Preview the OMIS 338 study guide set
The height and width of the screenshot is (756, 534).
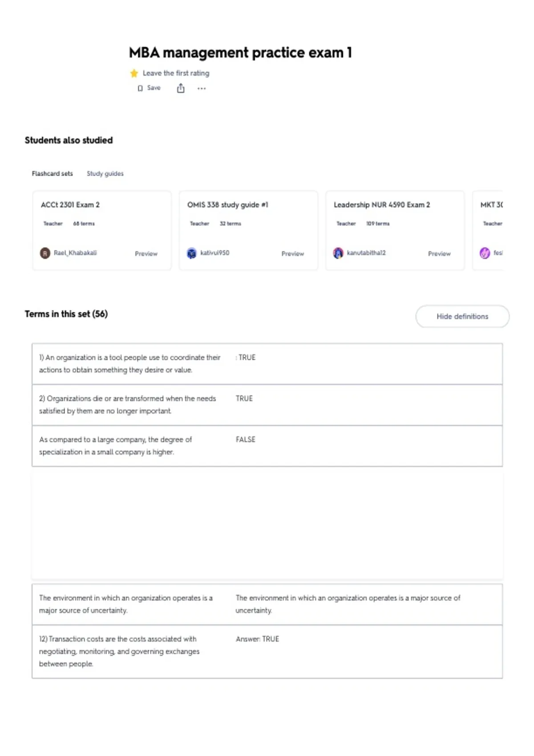(293, 253)
